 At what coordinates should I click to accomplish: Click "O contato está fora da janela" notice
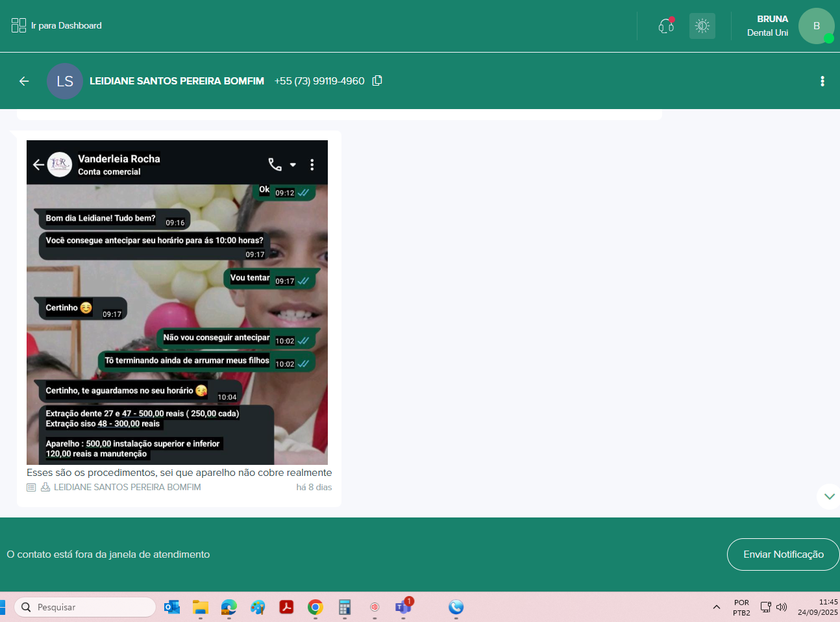click(x=108, y=554)
